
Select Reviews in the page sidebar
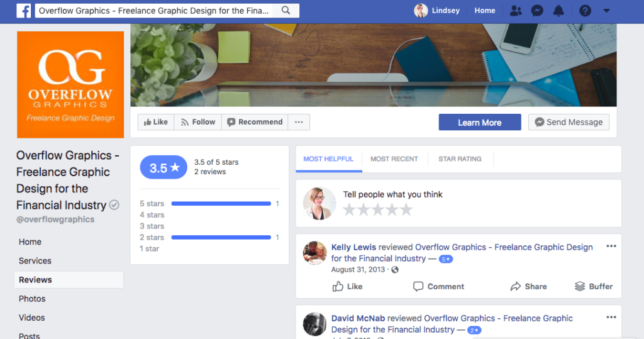(69, 280)
